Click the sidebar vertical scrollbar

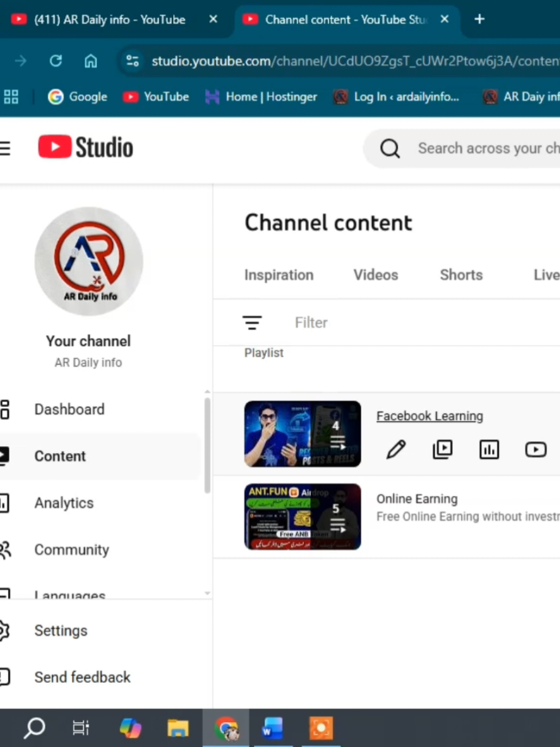click(x=207, y=445)
